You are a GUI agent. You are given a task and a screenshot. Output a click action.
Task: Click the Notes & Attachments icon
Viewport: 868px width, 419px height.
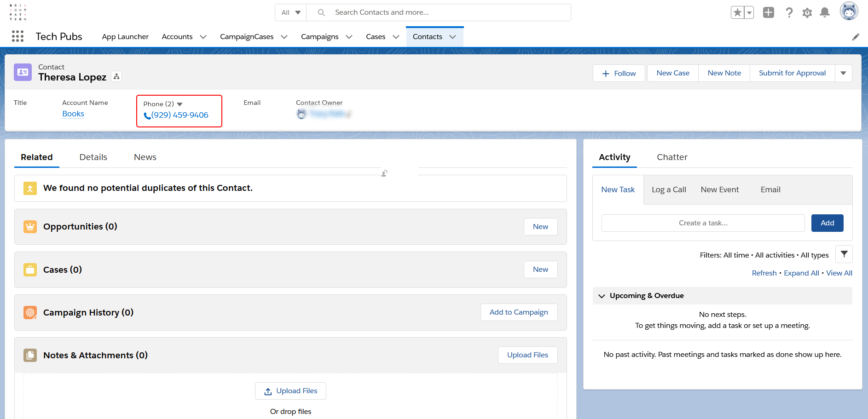[30, 356]
